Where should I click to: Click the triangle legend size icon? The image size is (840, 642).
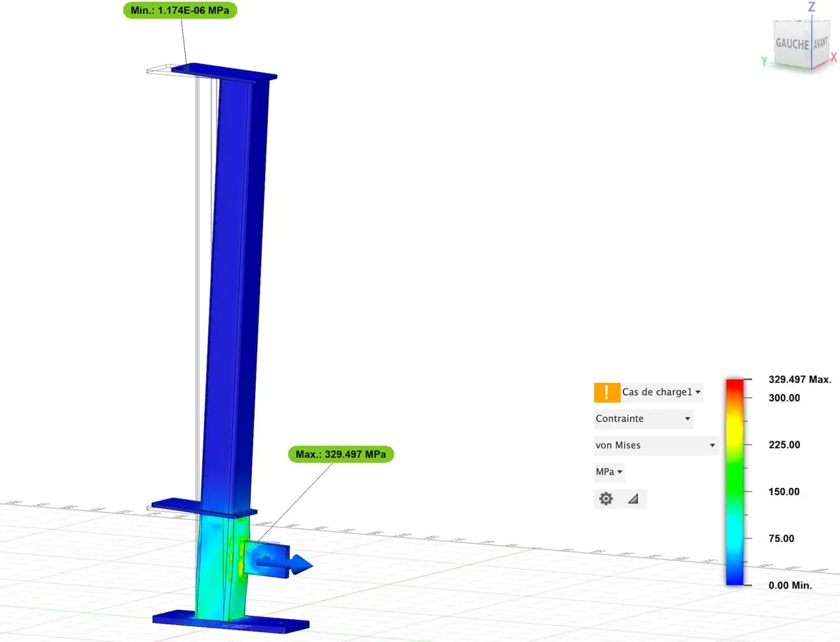coord(633,499)
